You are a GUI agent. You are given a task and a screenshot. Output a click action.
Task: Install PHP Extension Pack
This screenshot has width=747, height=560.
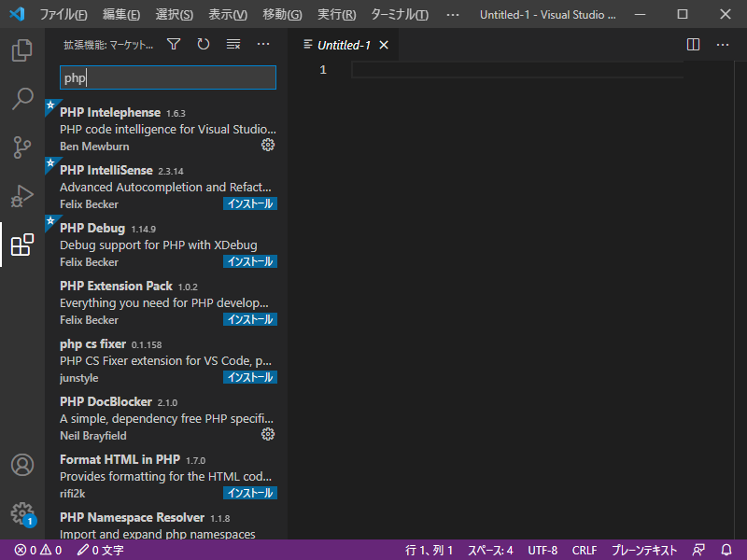pos(250,319)
